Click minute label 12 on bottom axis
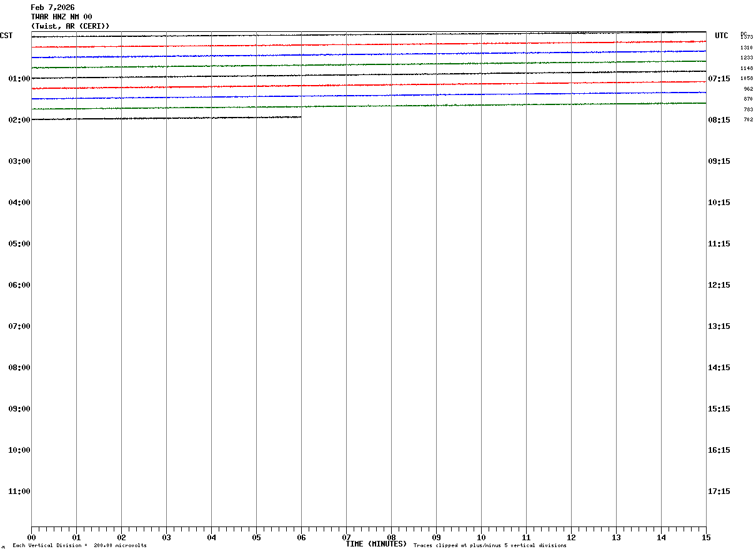 point(571,537)
